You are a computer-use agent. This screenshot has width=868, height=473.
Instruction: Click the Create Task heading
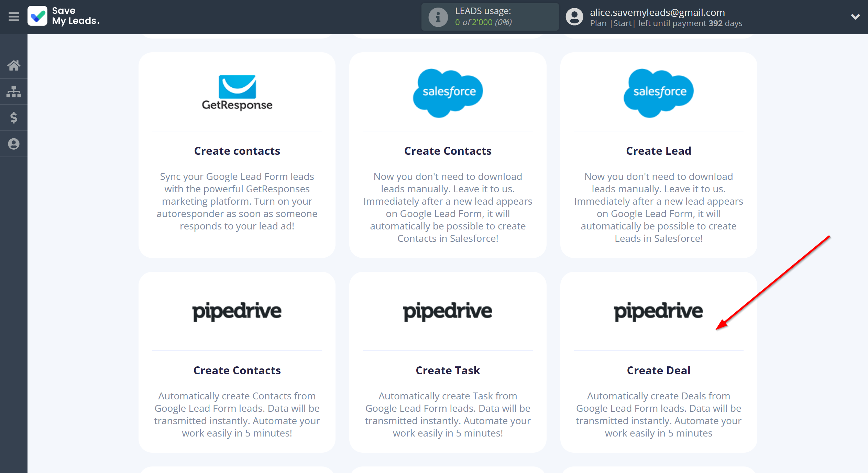point(448,370)
